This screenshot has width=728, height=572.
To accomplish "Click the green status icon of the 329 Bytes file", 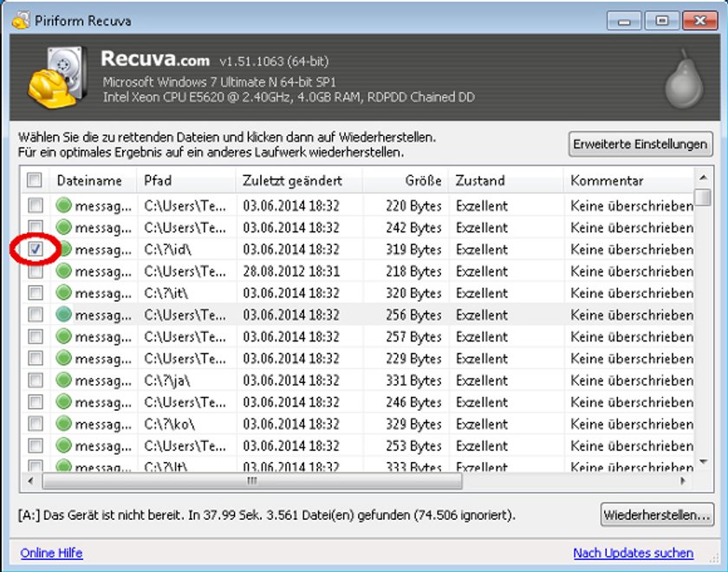I will pyautogui.click(x=63, y=423).
